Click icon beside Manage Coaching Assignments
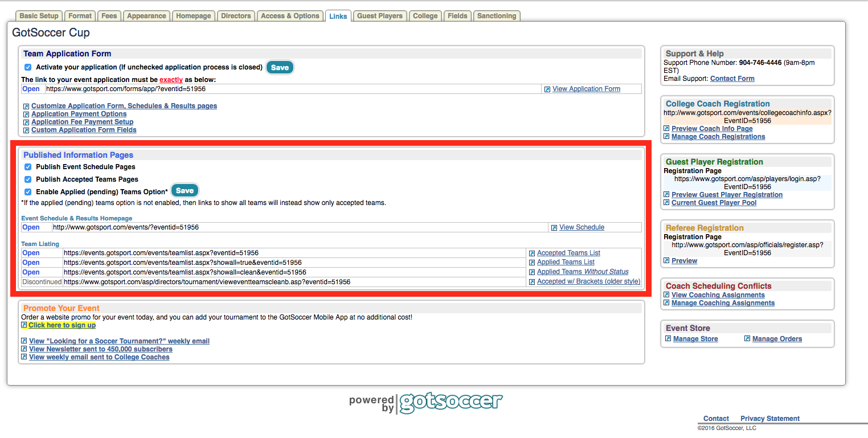The width and height of the screenshot is (868, 438). pyautogui.click(x=666, y=303)
